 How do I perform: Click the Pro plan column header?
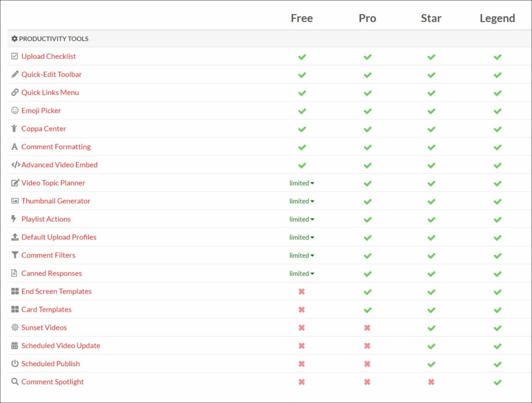click(x=367, y=18)
